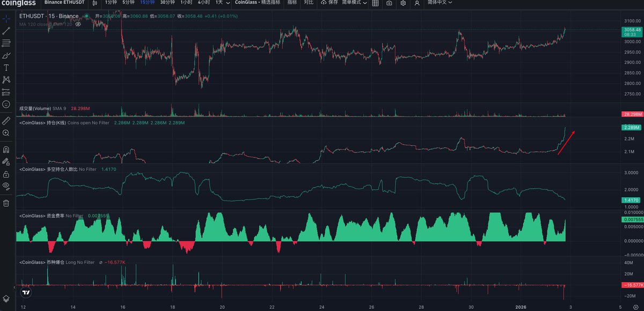Hide all drawings with eye icon
Viewport: 644px width, 311px height.
pos(6,186)
